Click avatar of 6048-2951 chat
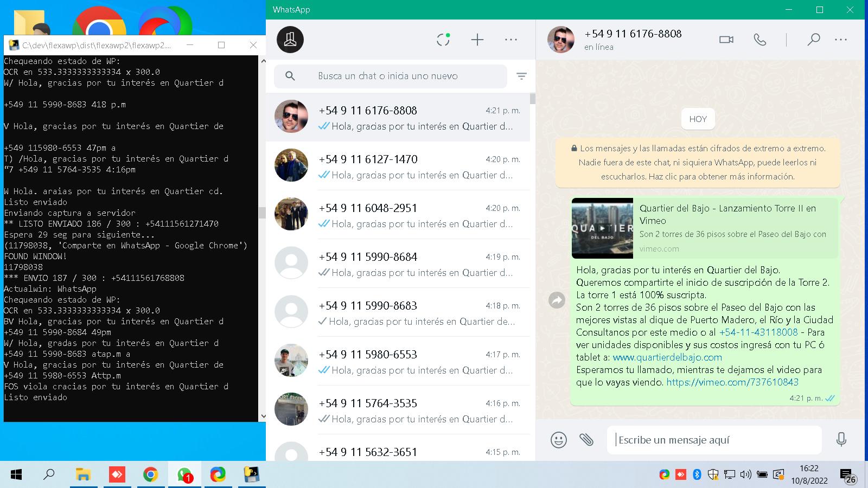 point(291,214)
